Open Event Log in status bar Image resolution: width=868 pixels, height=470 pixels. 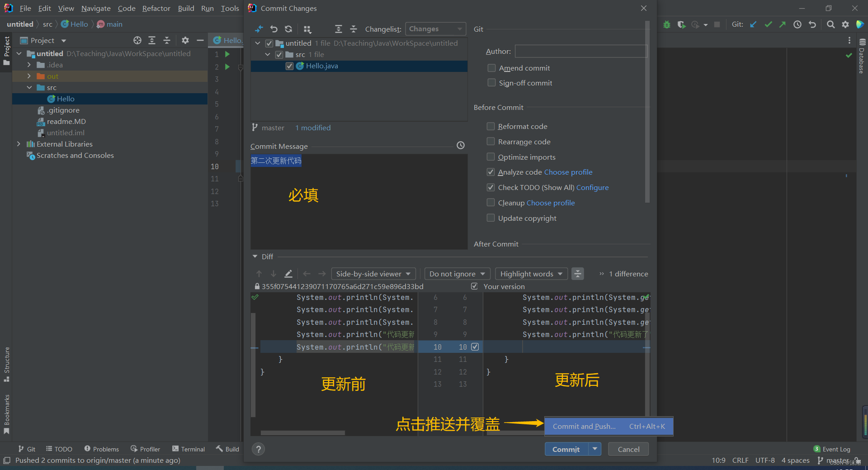tap(832, 449)
